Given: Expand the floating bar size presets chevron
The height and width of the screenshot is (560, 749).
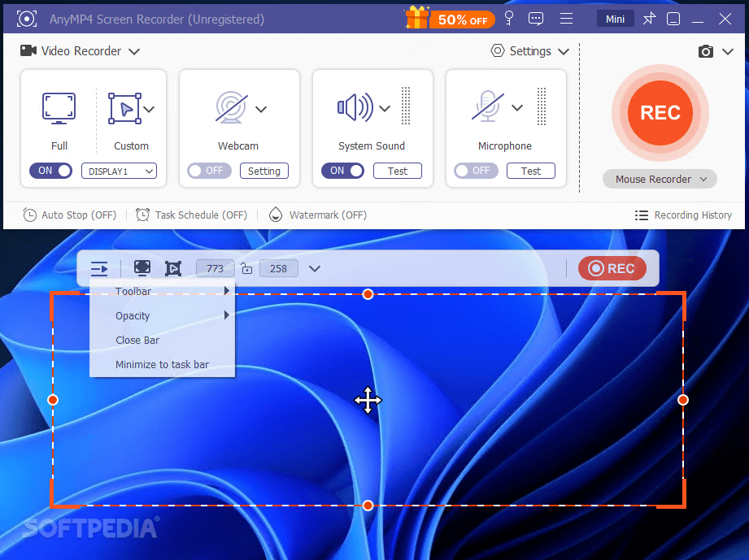Looking at the screenshot, I should [314, 269].
